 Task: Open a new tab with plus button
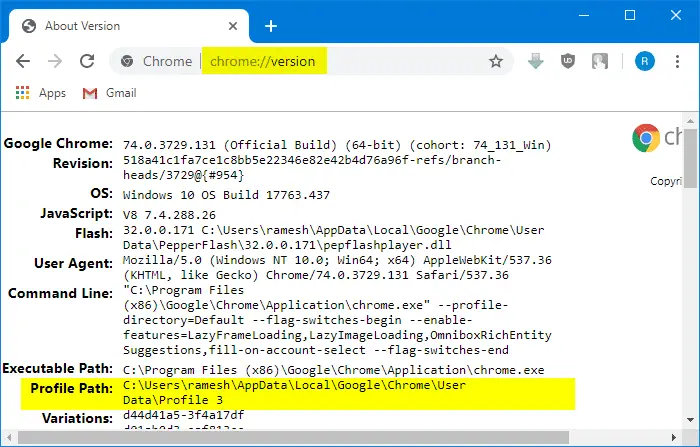(x=271, y=26)
